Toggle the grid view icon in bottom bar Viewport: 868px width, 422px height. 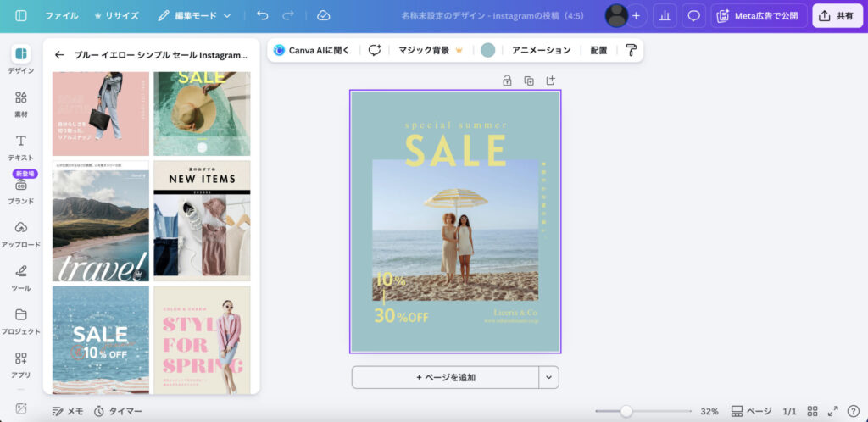pyautogui.click(x=812, y=411)
